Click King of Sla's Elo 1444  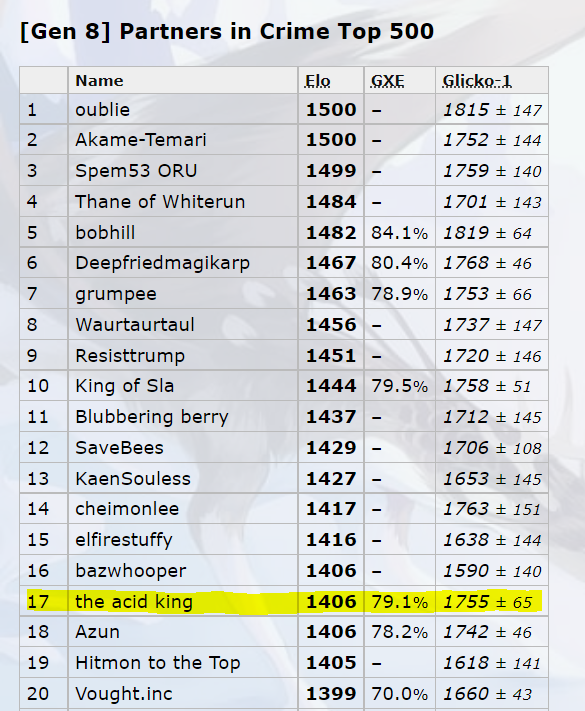(331, 386)
